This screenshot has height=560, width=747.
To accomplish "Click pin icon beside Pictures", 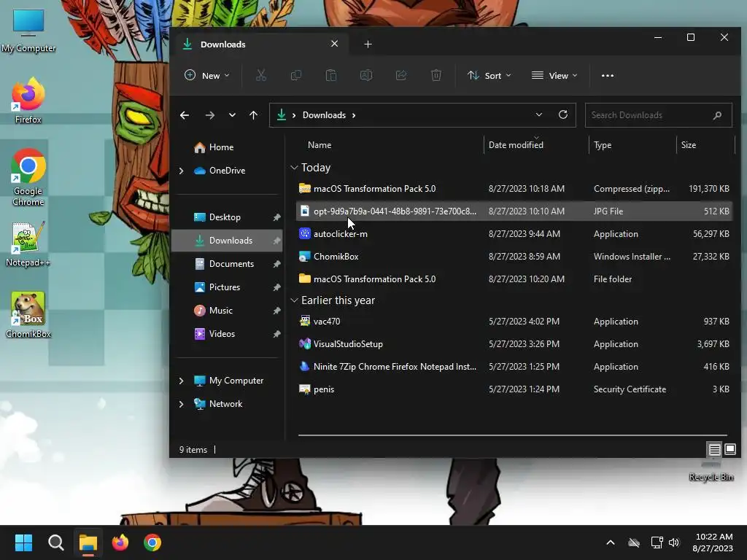I will click(x=276, y=287).
